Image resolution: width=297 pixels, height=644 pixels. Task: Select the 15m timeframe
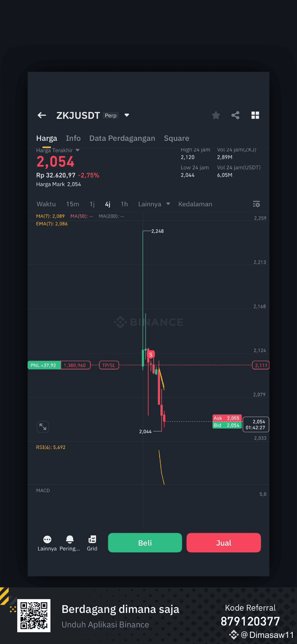point(72,204)
